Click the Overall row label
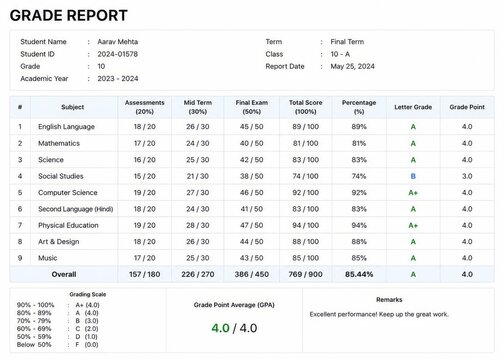Screen dimensions: 504x360 (x=64, y=274)
